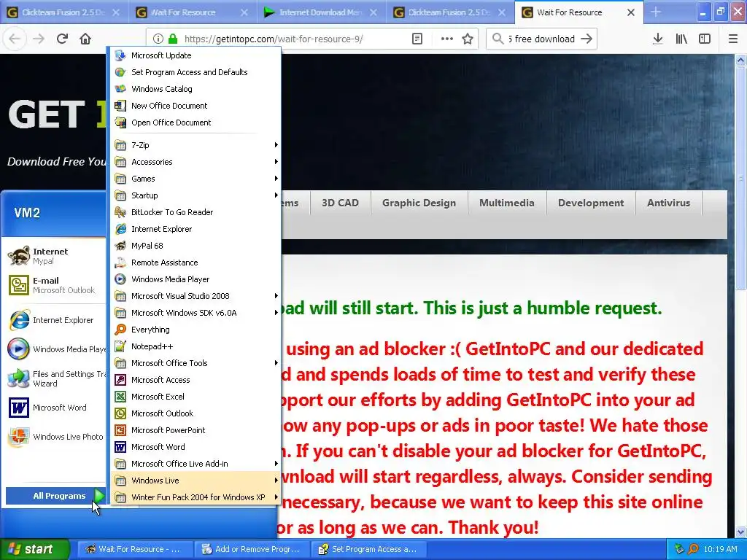Click the browser search field
The height and width of the screenshot is (560, 747).
[x=542, y=39]
